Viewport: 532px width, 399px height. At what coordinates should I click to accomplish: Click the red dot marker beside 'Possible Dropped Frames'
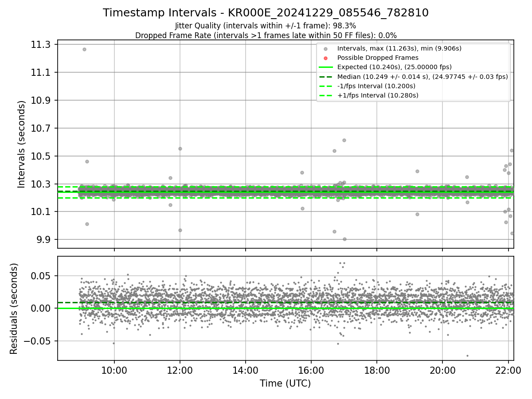coord(326,58)
